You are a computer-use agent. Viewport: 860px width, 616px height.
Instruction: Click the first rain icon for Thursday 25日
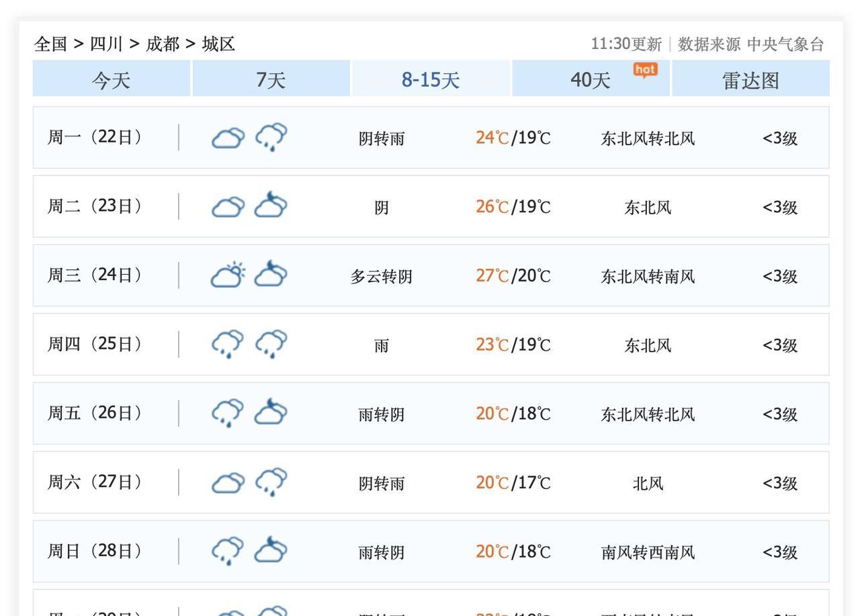point(228,344)
